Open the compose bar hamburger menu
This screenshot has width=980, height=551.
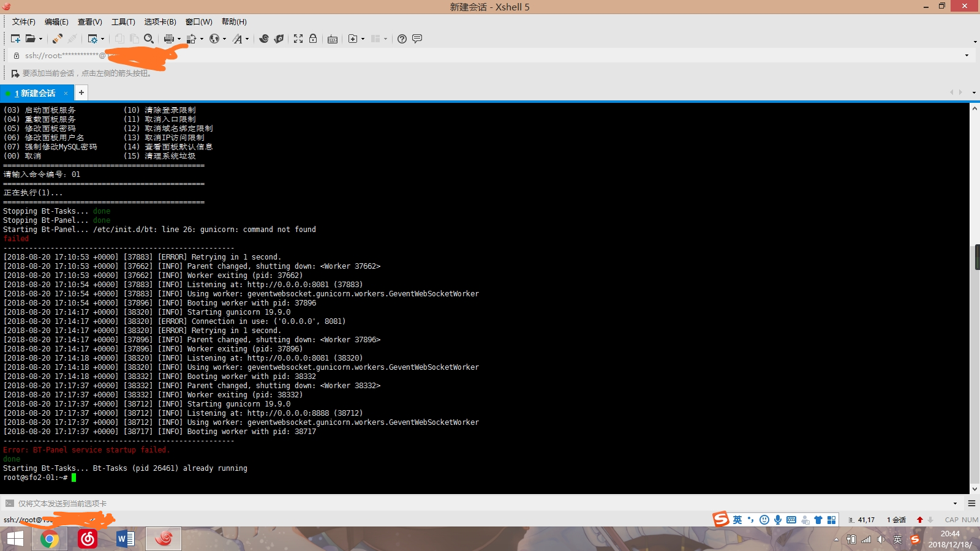point(971,503)
